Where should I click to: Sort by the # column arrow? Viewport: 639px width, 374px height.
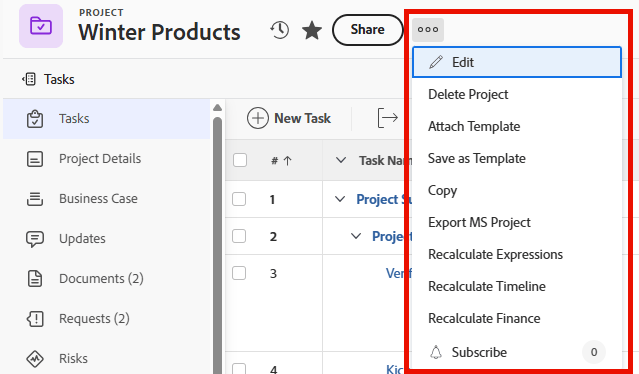[x=288, y=161]
